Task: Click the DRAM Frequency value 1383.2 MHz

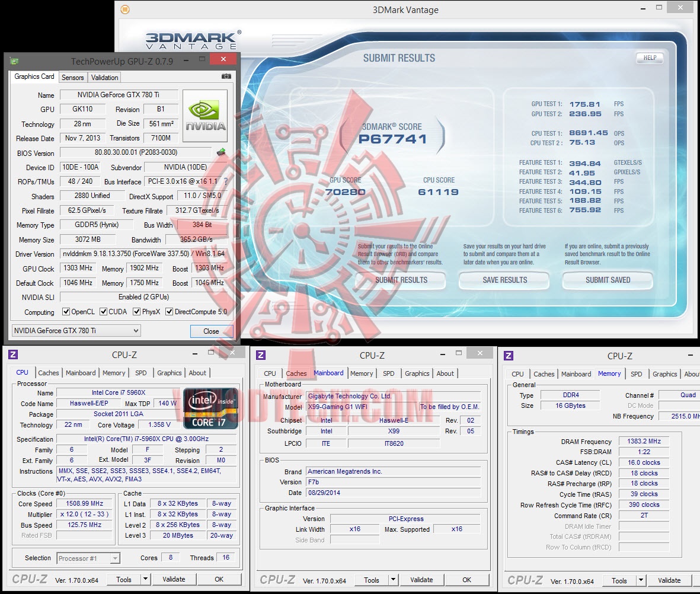Action: [x=644, y=441]
